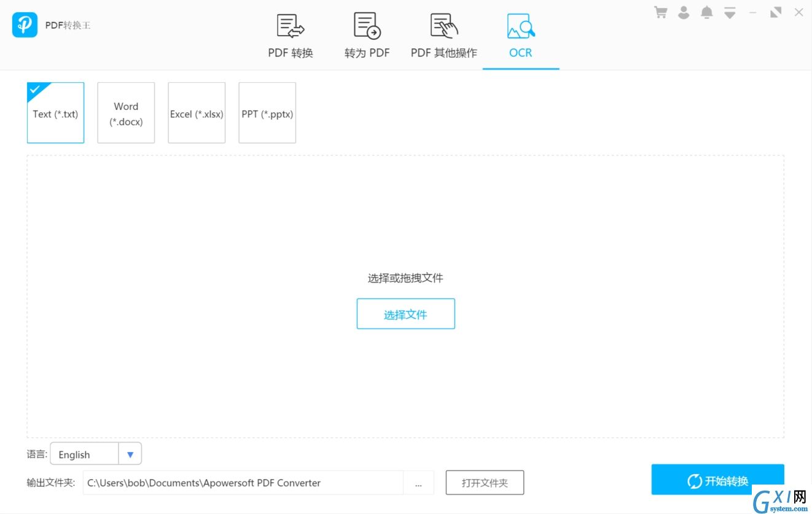Click the PDF转换王 app logo

25,25
